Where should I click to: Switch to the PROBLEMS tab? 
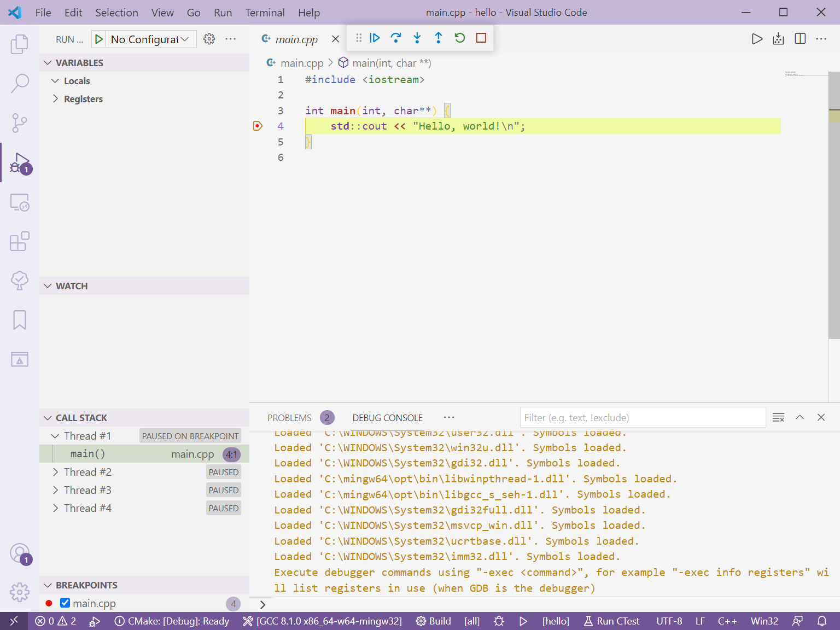click(289, 417)
